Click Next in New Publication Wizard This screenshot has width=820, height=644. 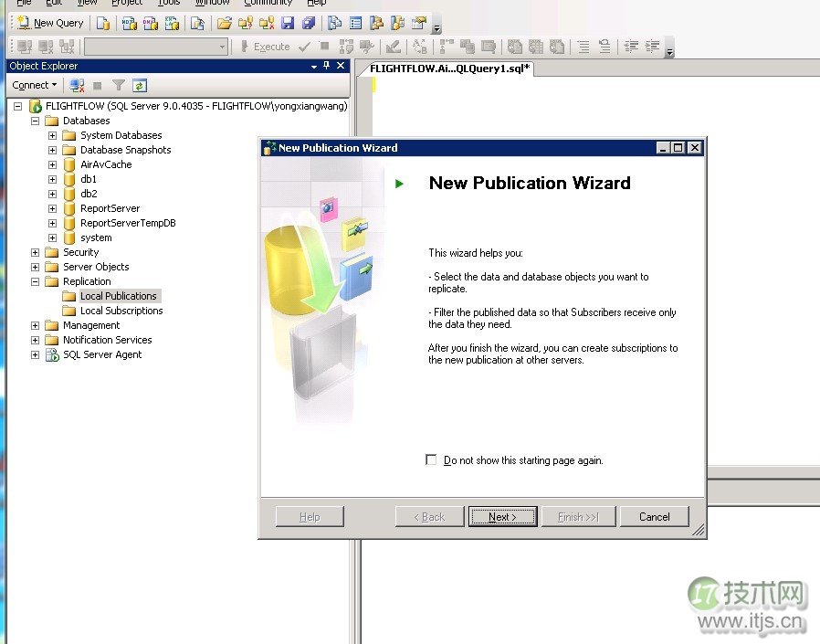tap(502, 517)
